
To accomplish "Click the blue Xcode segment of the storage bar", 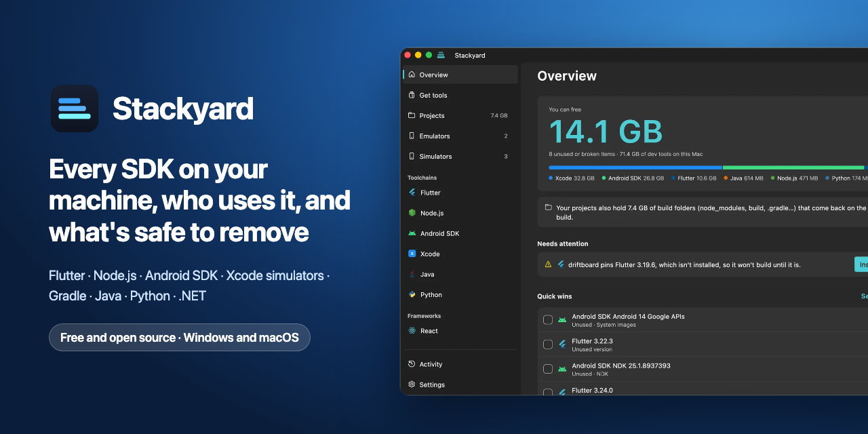I will [635, 167].
